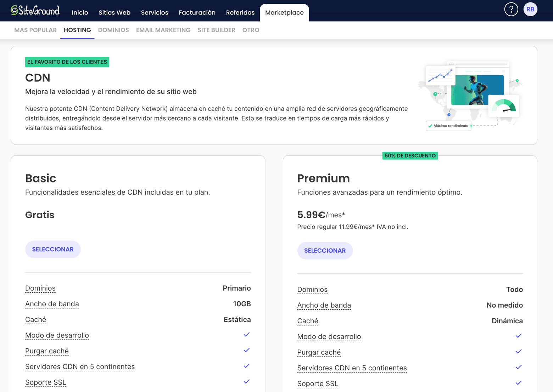
Task: Click Servidores CDN en 5 continentes in Premium
Action: click(352, 368)
